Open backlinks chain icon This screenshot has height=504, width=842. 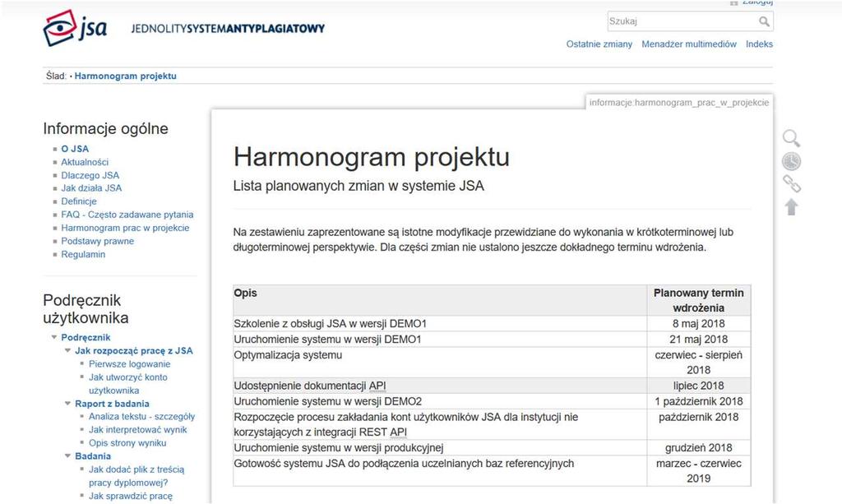(791, 184)
